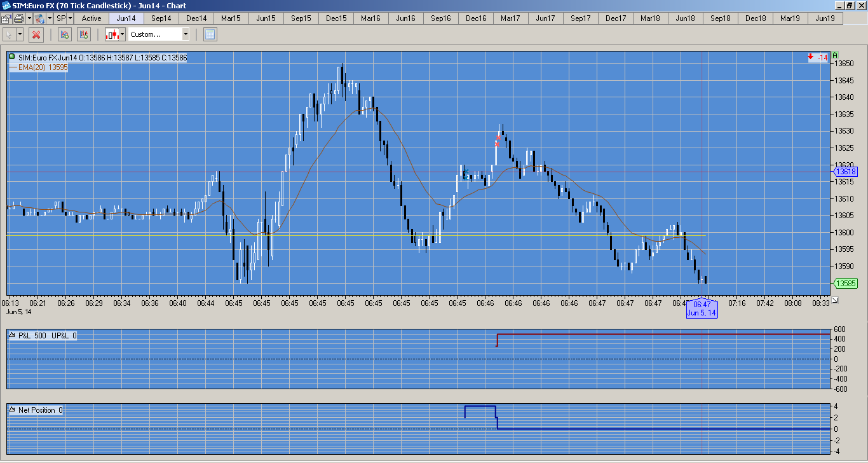Screen dimensions: 868x463
Task: Select the Dec15 contract tab
Action: (x=336, y=18)
